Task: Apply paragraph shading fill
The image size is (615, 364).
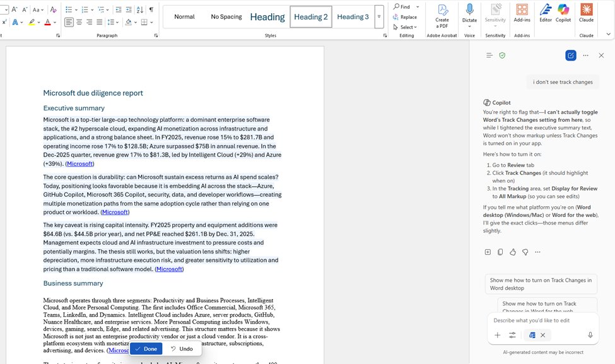Action: (x=128, y=22)
